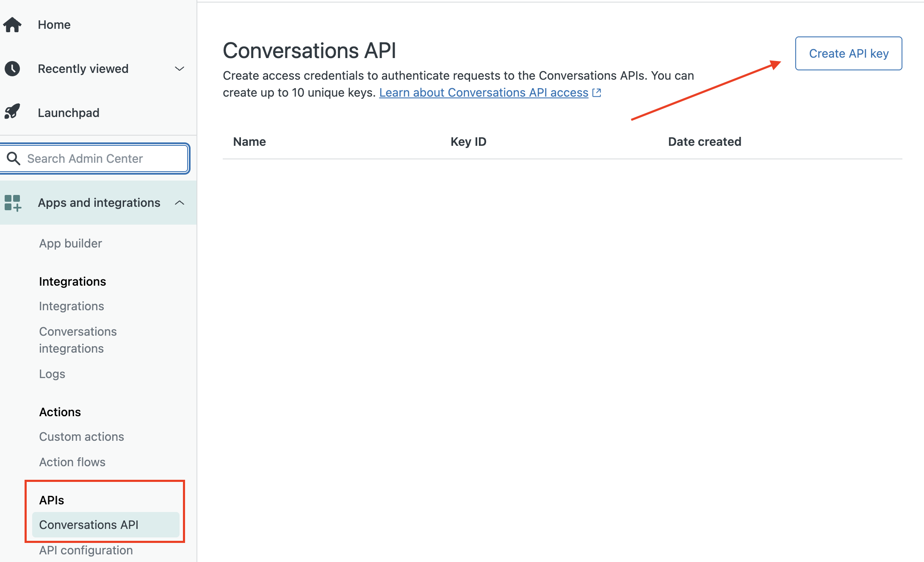Click the Apps and integrations grid icon

pyautogui.click(x=13, y=203)
